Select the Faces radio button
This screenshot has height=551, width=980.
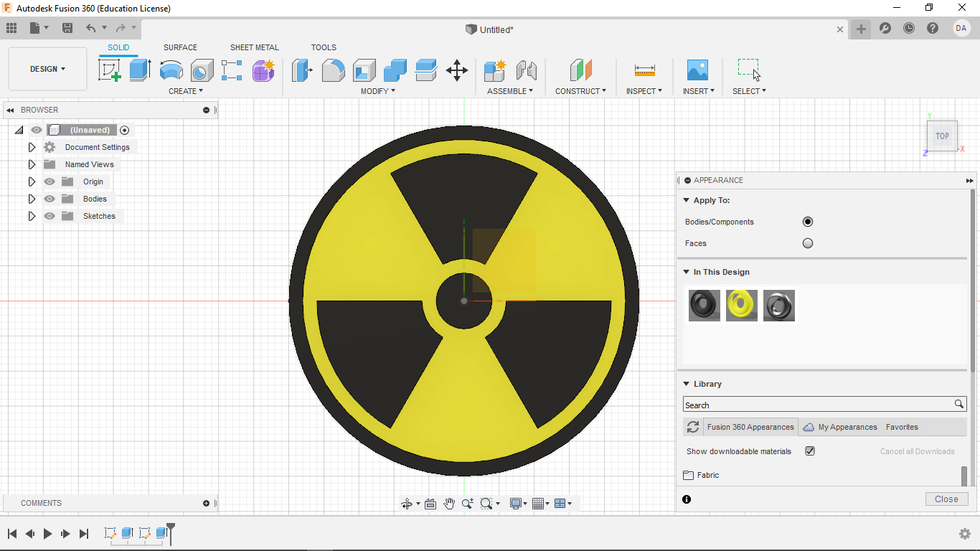click(x=808, y=243)
